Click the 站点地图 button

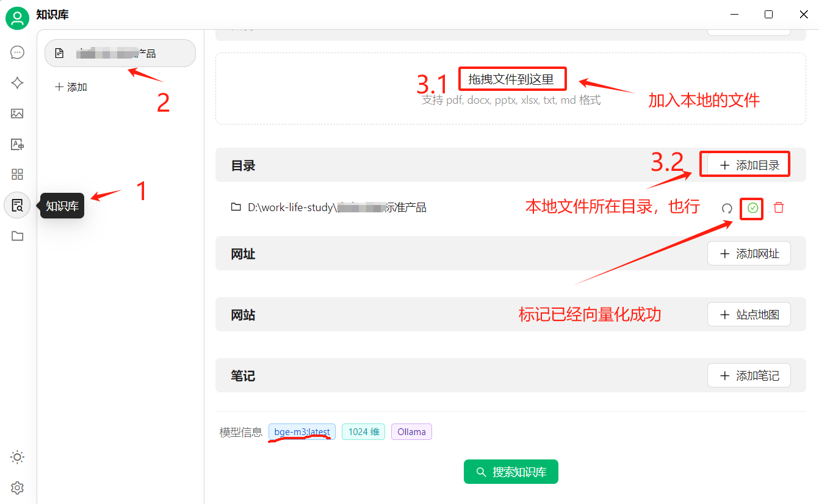coord(749,315)
